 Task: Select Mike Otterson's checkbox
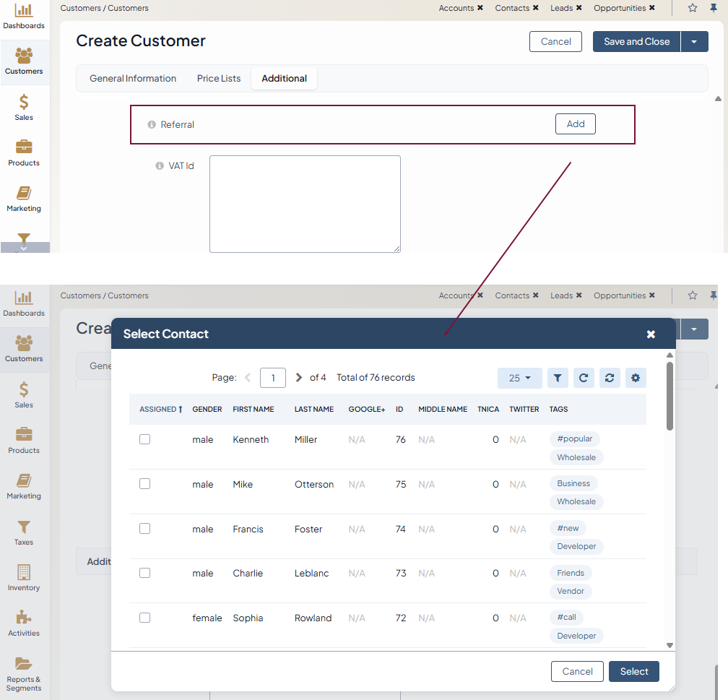pos(145,484)
